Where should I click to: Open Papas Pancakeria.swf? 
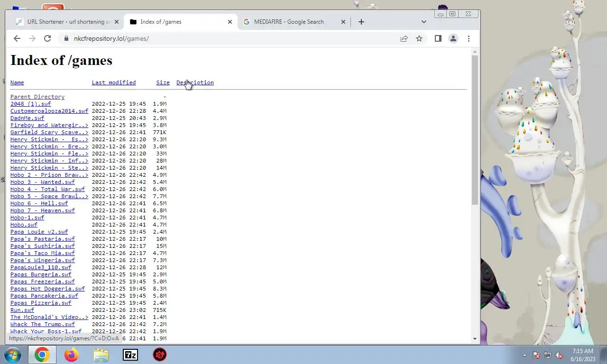pos(44,296)
